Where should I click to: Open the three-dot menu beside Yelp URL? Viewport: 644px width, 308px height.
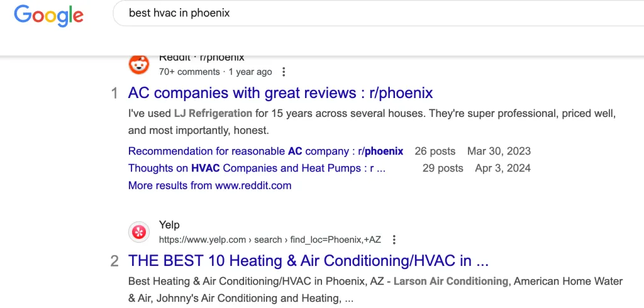point(394,239)
